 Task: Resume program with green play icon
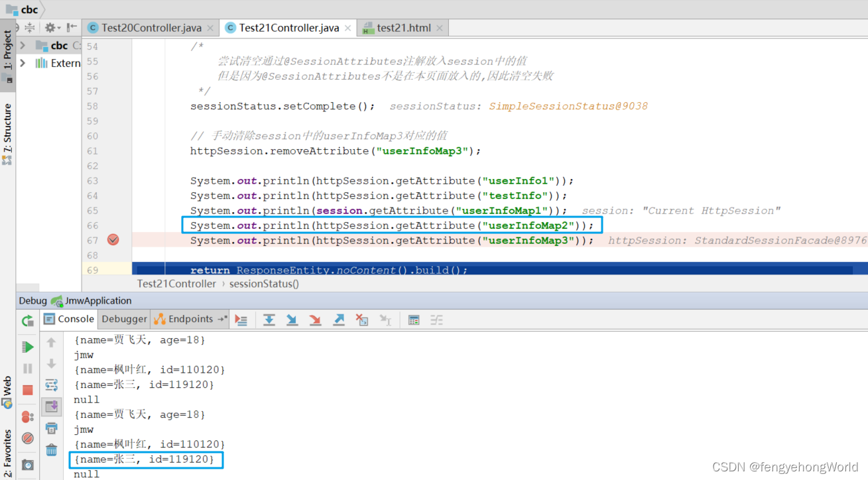28,347
